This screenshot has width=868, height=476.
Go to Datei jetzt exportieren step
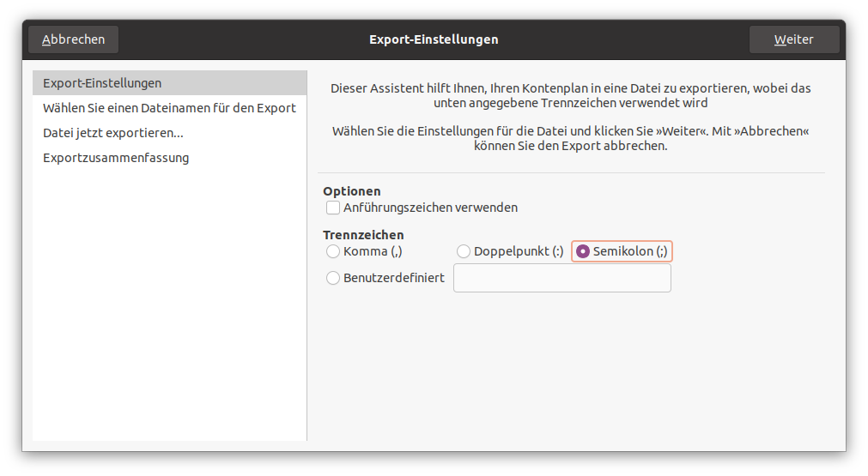(113, 133)
